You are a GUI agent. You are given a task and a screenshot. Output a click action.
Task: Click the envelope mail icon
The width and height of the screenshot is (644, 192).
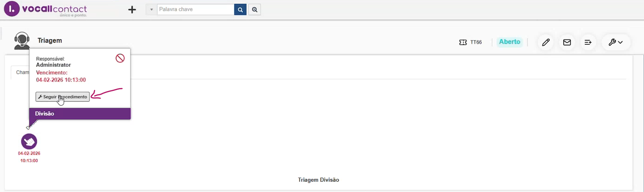click(x=567, y=42)
